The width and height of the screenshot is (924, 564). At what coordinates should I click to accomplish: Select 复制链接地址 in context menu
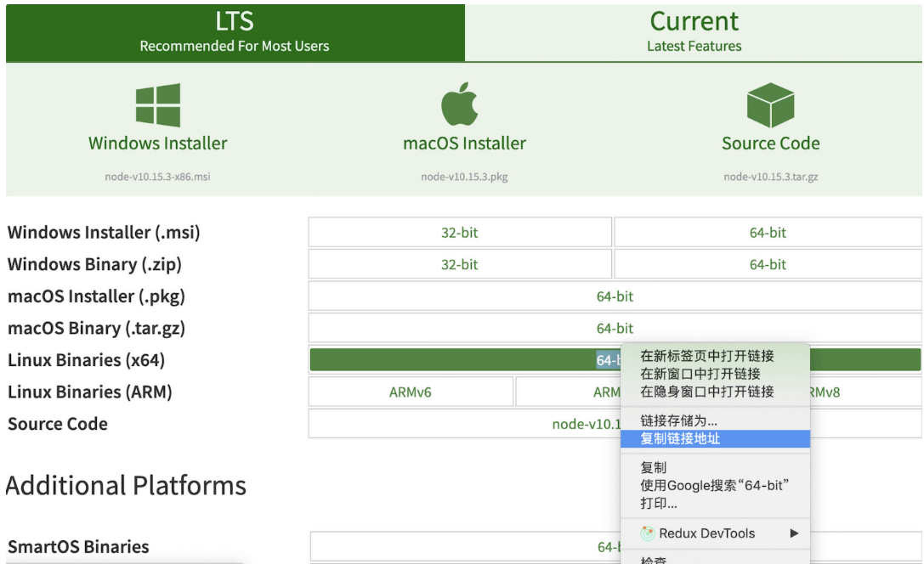716,438
